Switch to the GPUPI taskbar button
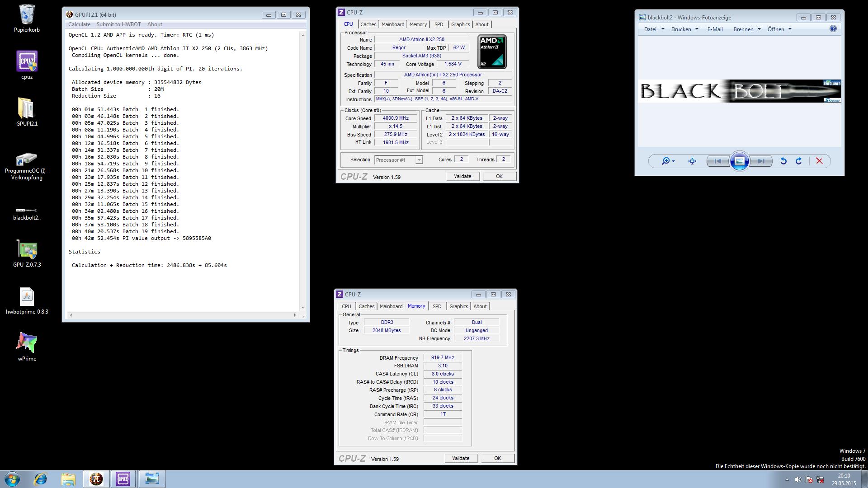The height and width of the screenshot is (488, 868). click(96, 479)
